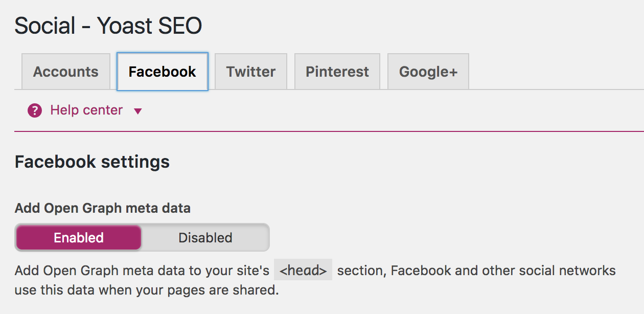Image resolution: width=644 pixels, height=314 pixels.
Task: Expand the Help center dropdown arrow
Action: [x=137, y=111]
